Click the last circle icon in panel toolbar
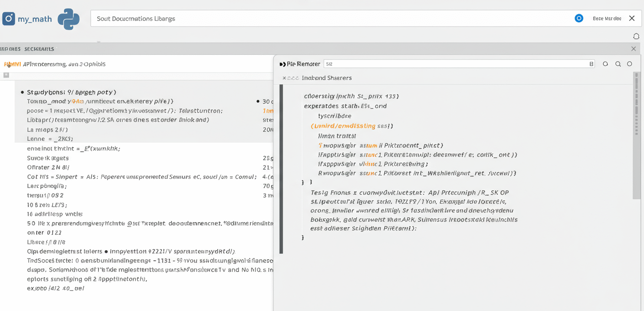 629,64
